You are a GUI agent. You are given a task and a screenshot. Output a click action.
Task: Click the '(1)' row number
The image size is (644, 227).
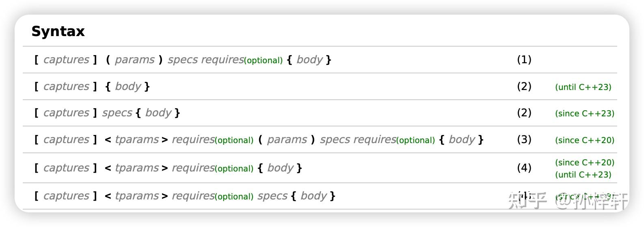(x=524, y=60)
